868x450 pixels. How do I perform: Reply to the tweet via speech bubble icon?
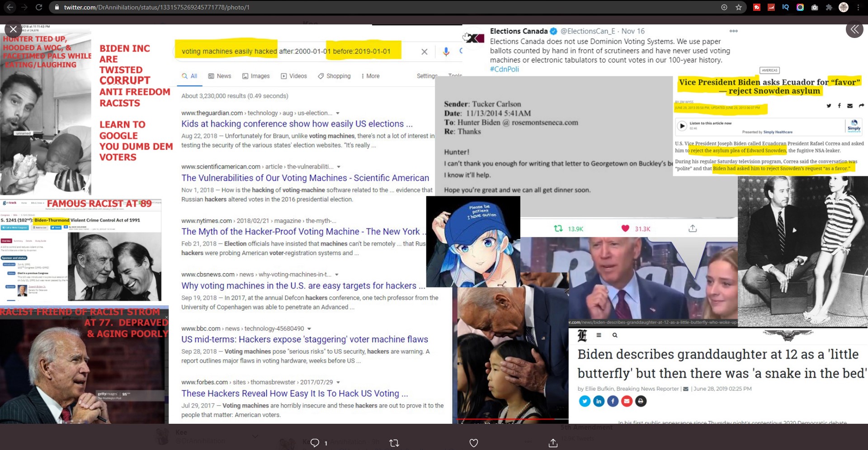coord(315,443)
